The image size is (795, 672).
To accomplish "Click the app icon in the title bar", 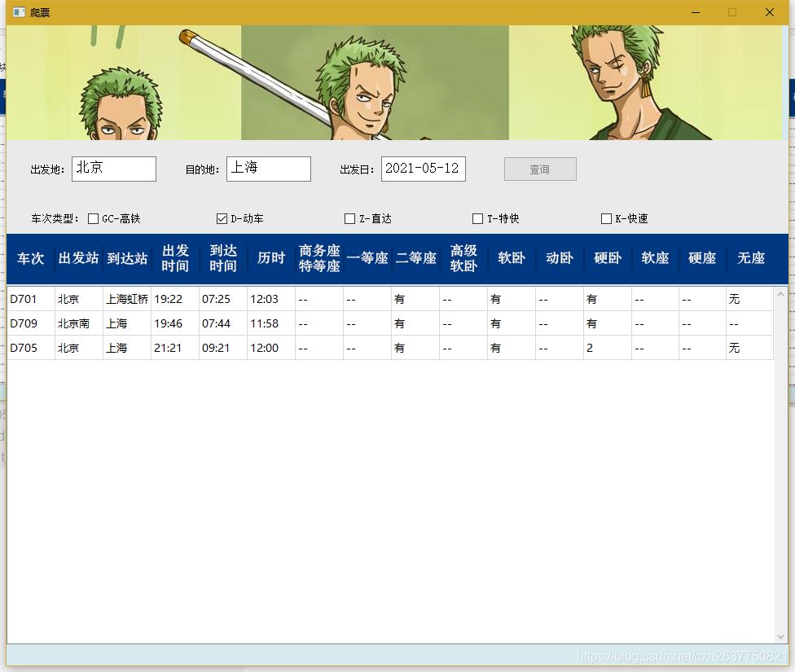I will (x=20, y=11).
